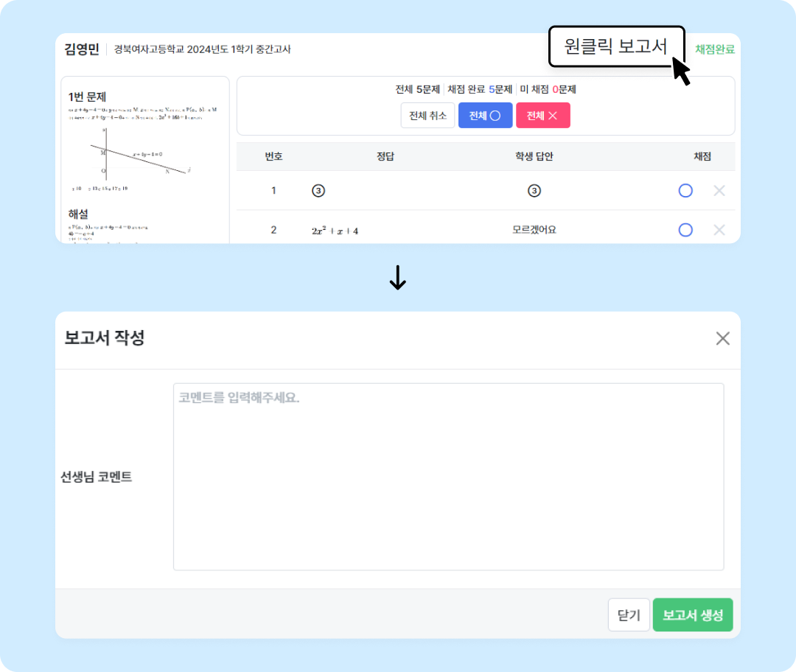Click the 채점완료 status label
796x672 pixels.
click(714, 49)
